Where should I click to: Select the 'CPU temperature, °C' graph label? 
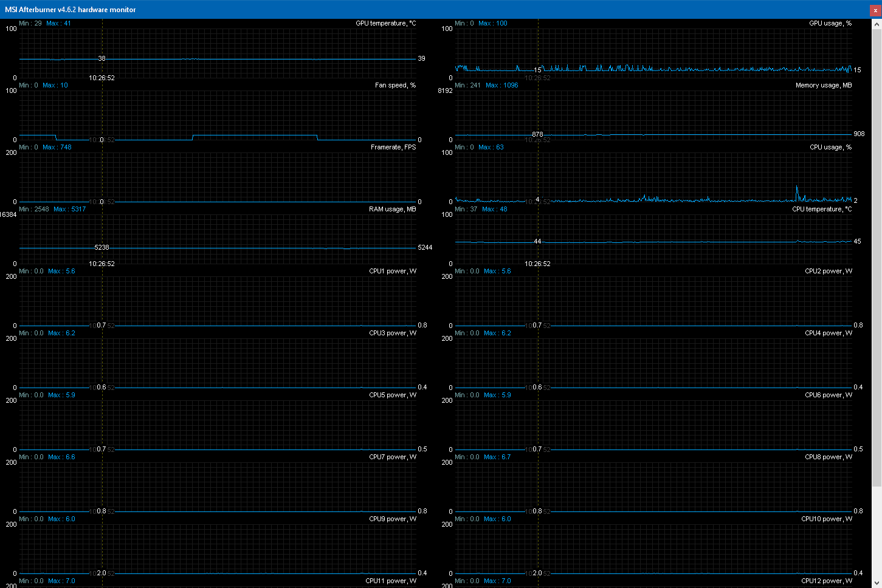click(822, 210)
